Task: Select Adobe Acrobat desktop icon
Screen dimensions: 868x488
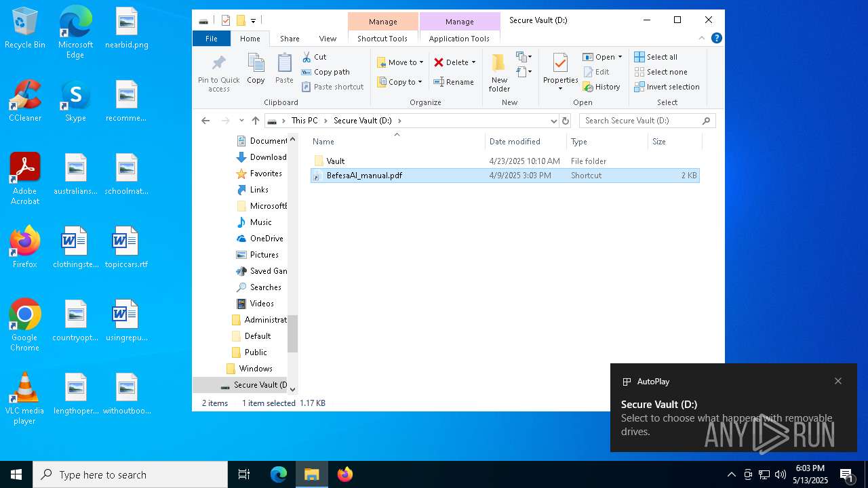Action: pos(25,179)
